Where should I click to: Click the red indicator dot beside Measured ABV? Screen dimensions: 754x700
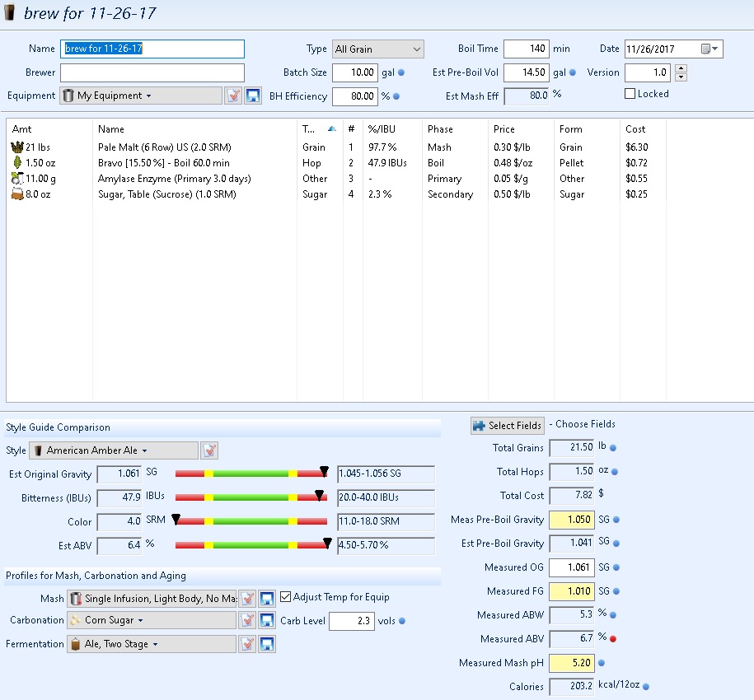pos(613,639)
